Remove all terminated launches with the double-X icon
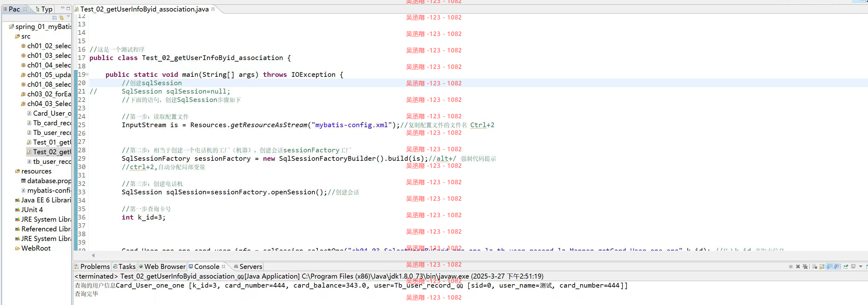The image size is (868, 305). pyautogui.click(x=805, y=266)
